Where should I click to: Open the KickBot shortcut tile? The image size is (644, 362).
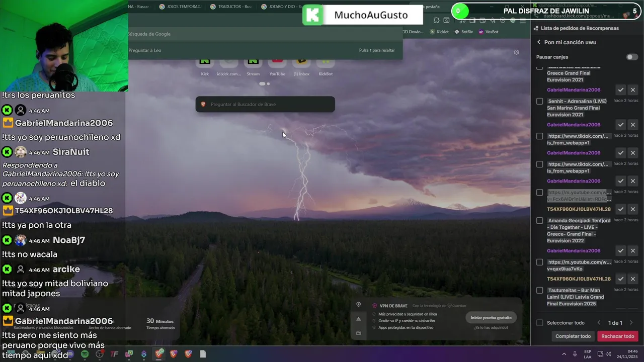(326, 67)
